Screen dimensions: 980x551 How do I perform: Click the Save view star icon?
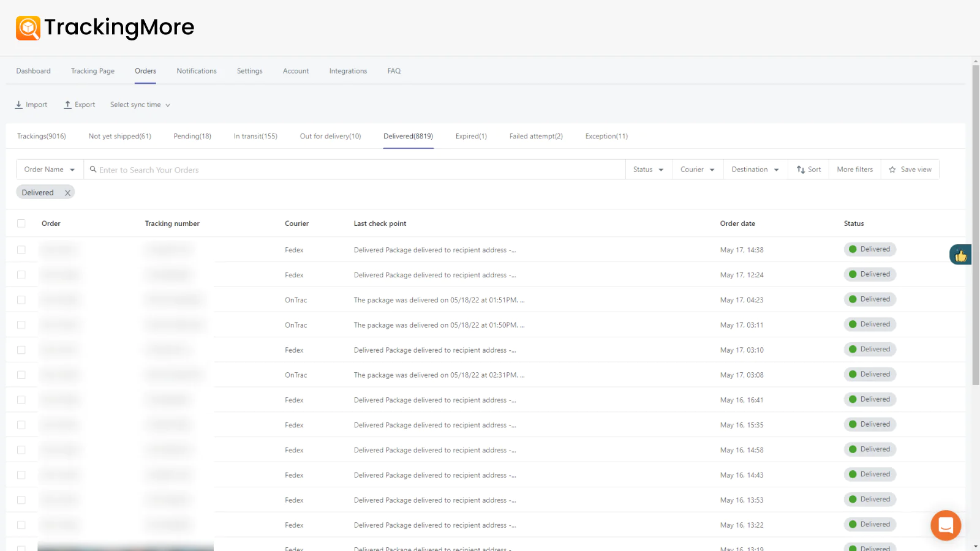[892, 170]
